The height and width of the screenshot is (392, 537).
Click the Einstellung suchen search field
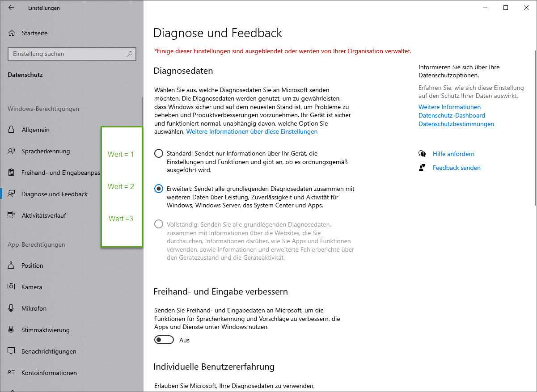67,54
